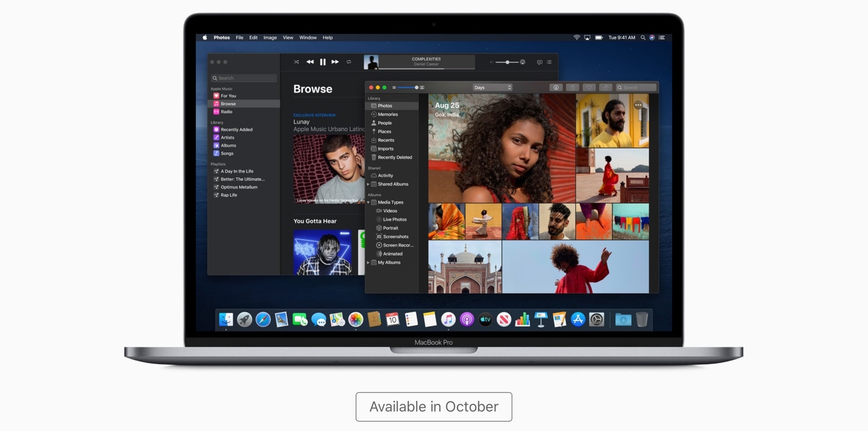Open the lyrics icon in Music toolbar

pos(539,62)
